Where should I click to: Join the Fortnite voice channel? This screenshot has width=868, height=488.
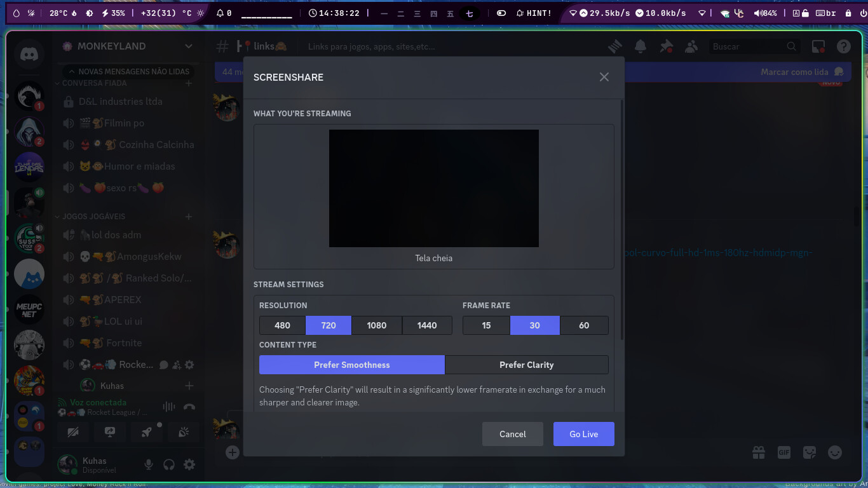[x=128, y=343]
